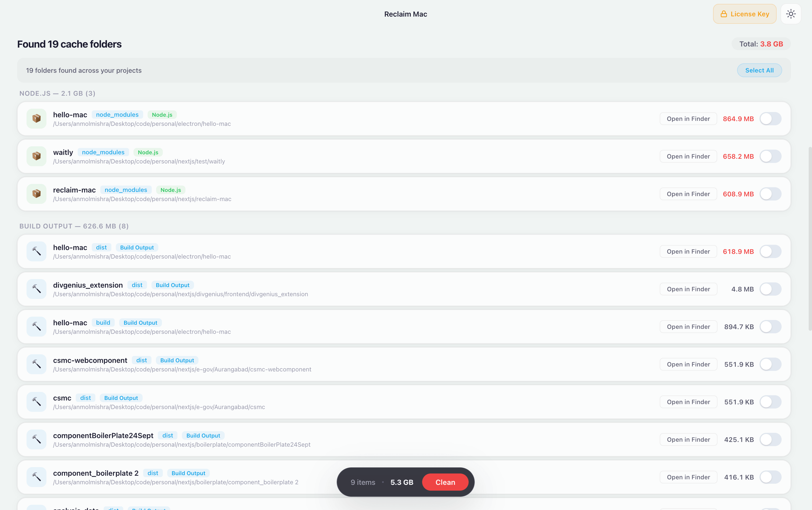Click the hammer icon for hello-mac dist
This screenshot has height=510, width=812.
[36, 251]
